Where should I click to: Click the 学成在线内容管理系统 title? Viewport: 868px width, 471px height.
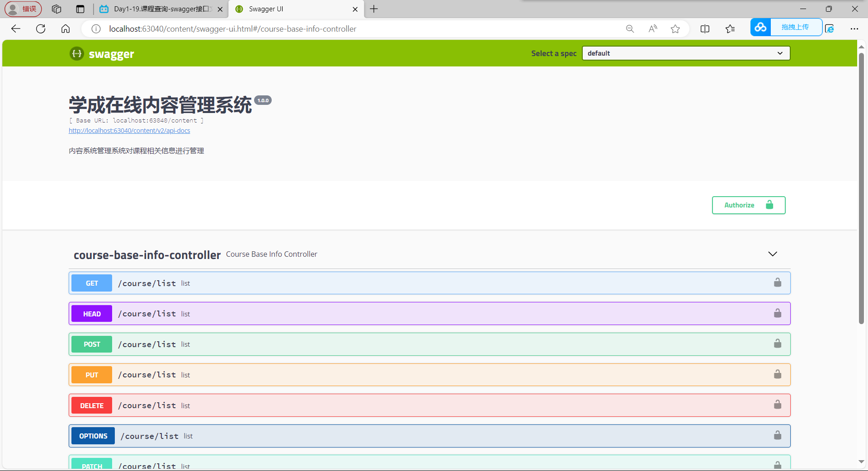[x=160, y=105]
